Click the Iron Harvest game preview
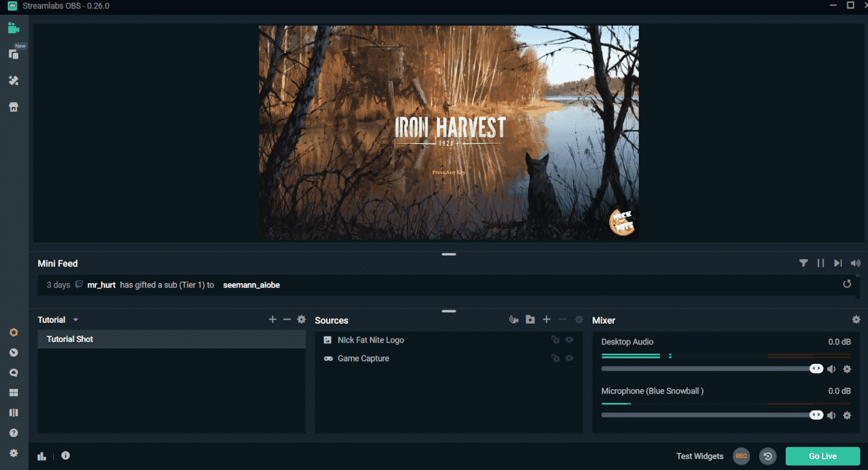This screenshot has height=470, width=868. (x=449, y=132)
